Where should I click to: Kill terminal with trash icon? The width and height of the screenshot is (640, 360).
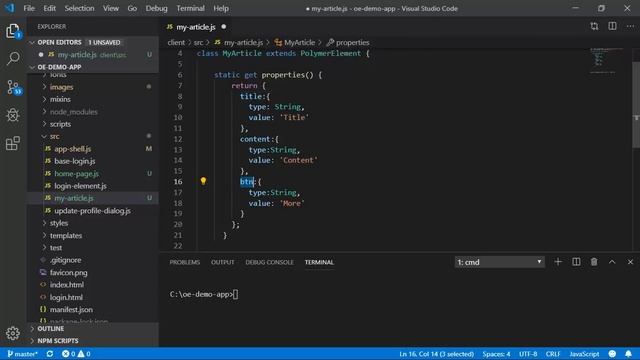click(594, 262)
